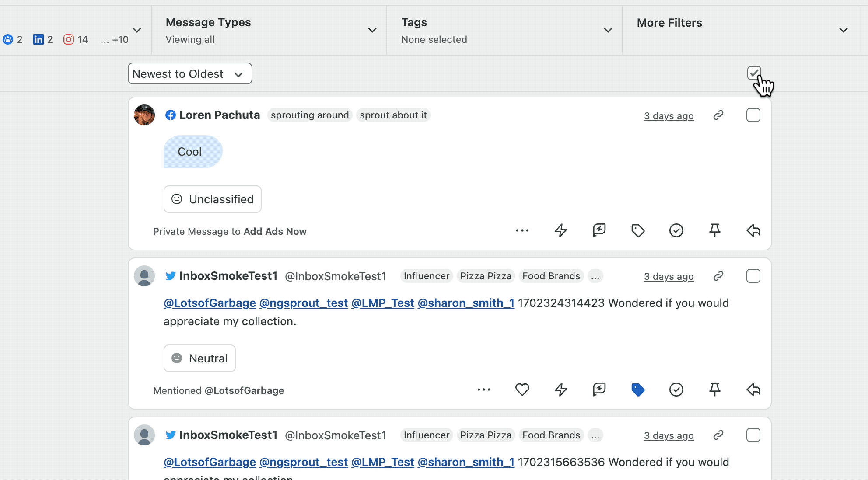Open 3 days ago link on tweet 1702324314423
This screenshot has width=868, height=480.
coord(668,276)
